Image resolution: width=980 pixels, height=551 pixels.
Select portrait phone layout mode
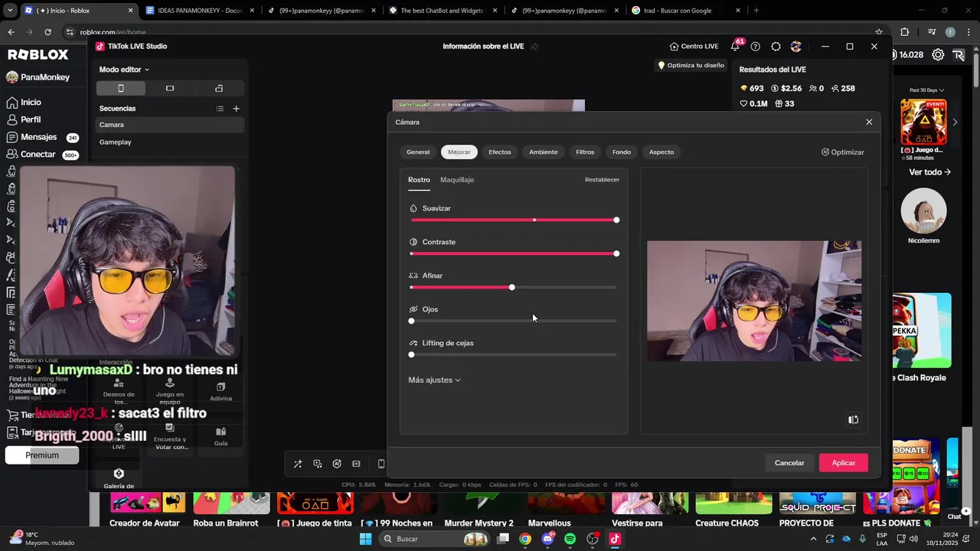pyautogui.click(x=121, y=88)
